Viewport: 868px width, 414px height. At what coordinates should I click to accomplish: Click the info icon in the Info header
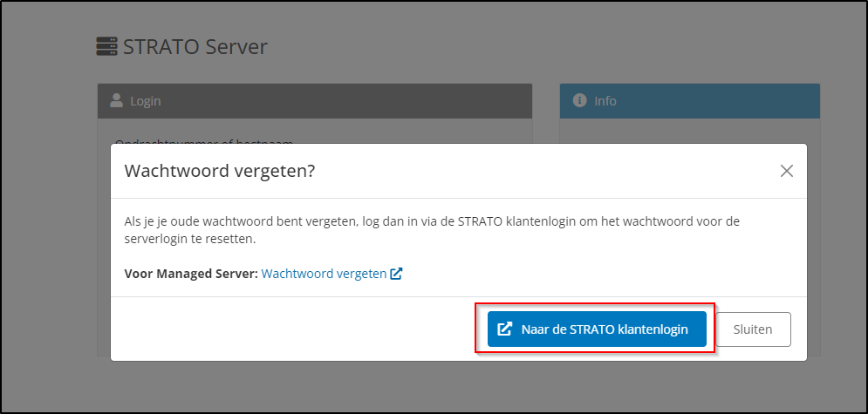[x=579, y=100]
